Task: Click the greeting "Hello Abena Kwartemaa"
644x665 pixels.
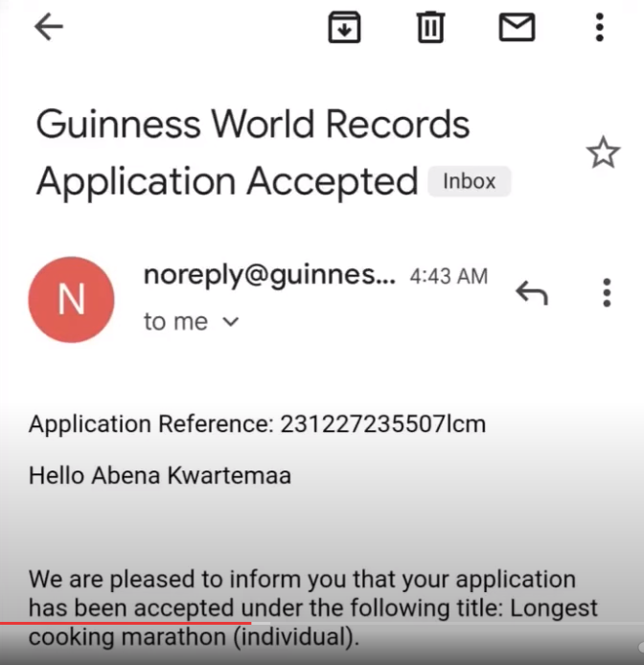Action: [160, 475]
